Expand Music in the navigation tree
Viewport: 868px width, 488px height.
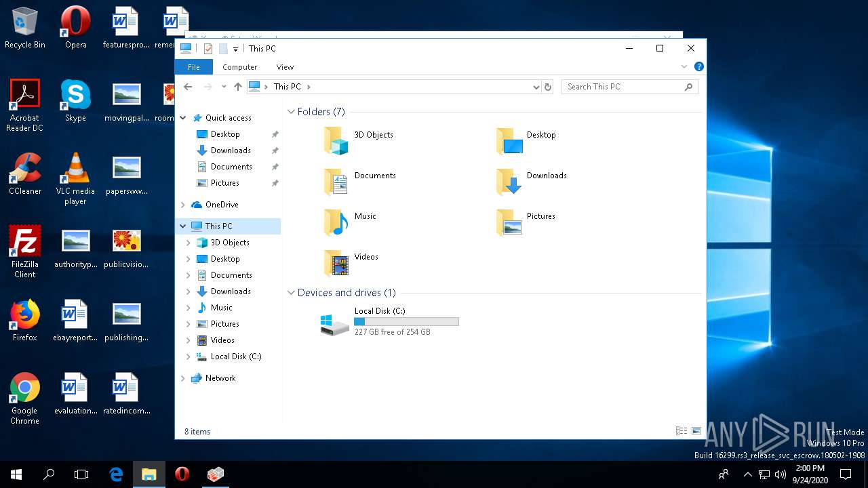pos(189,308)
